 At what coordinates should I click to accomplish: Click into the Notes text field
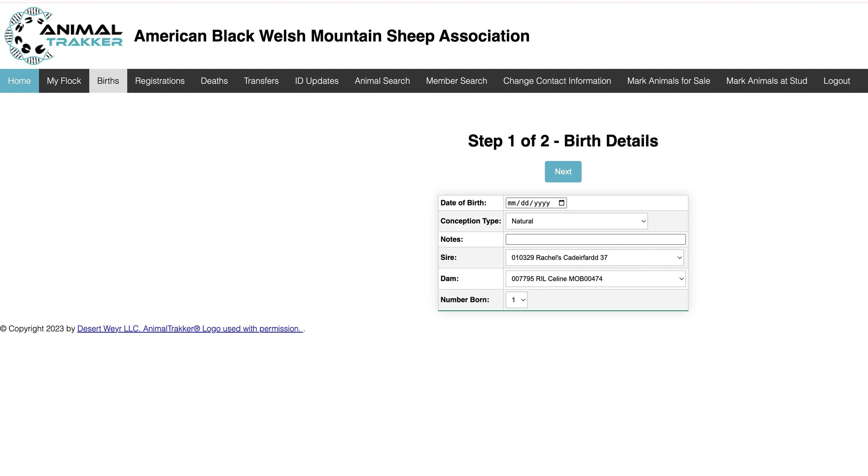coord(595,239)
